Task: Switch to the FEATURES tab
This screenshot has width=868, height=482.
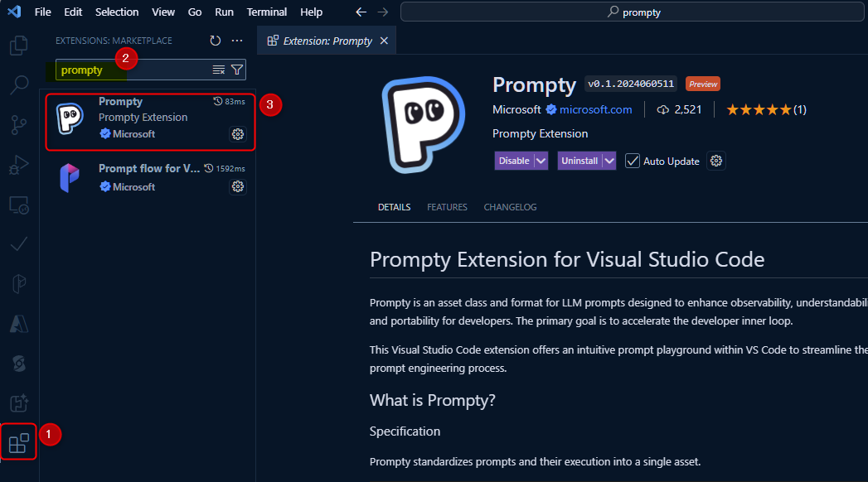Action: pos(447,207)
